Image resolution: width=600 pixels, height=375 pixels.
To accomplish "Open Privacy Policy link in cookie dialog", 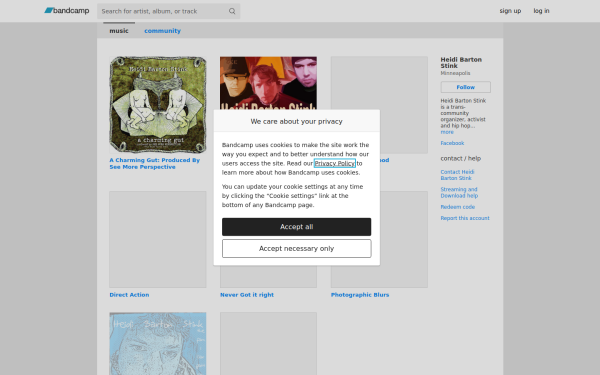I will [334, 163].
